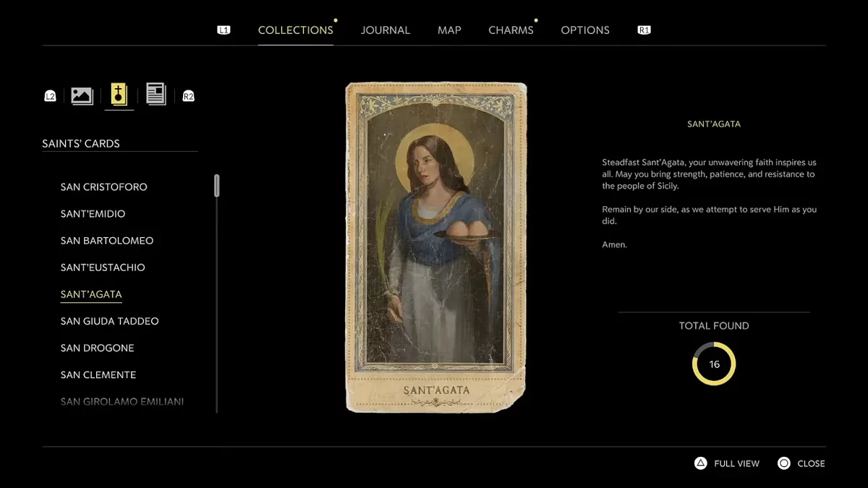
Task: Click the Sant'Agata card image
Action: pos(436,247)
